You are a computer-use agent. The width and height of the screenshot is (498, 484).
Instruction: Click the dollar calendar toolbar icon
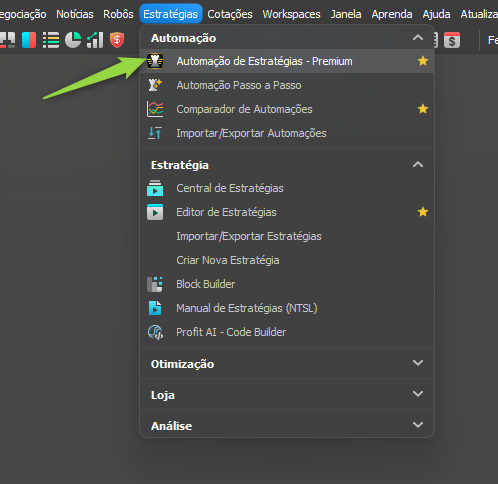click(x=452, y=40)
